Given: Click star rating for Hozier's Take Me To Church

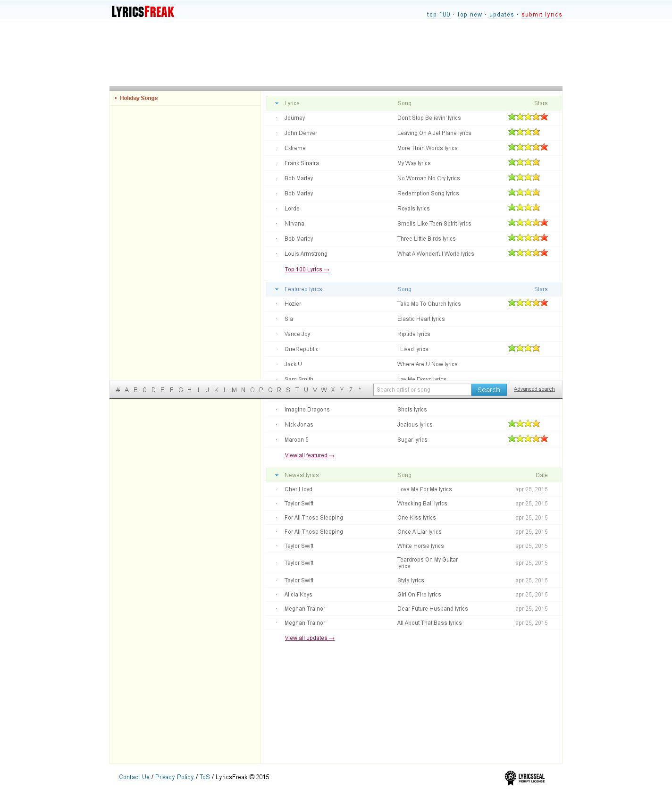Looking at the screenshot, I should tap(528, 303).
